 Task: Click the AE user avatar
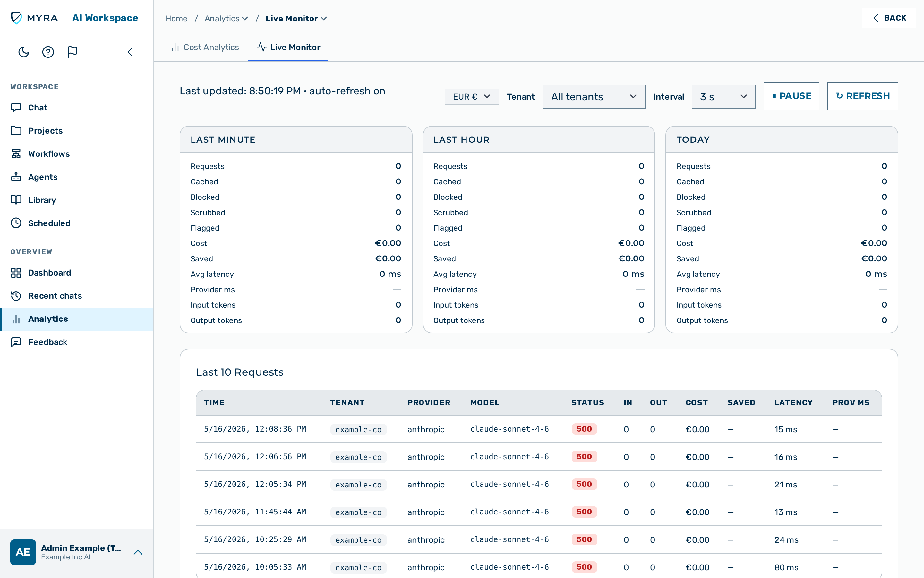point(23,552)
